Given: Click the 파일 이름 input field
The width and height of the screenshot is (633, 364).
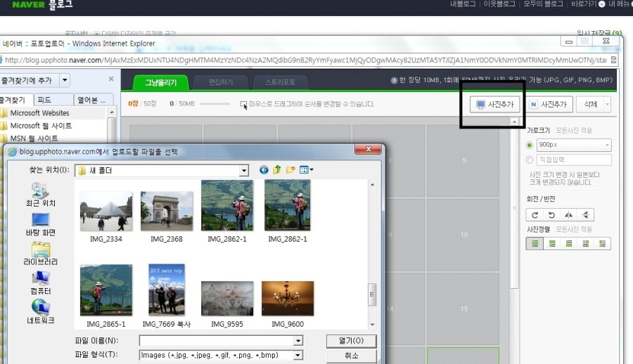Looking at the screenshot, I should 217,341.
